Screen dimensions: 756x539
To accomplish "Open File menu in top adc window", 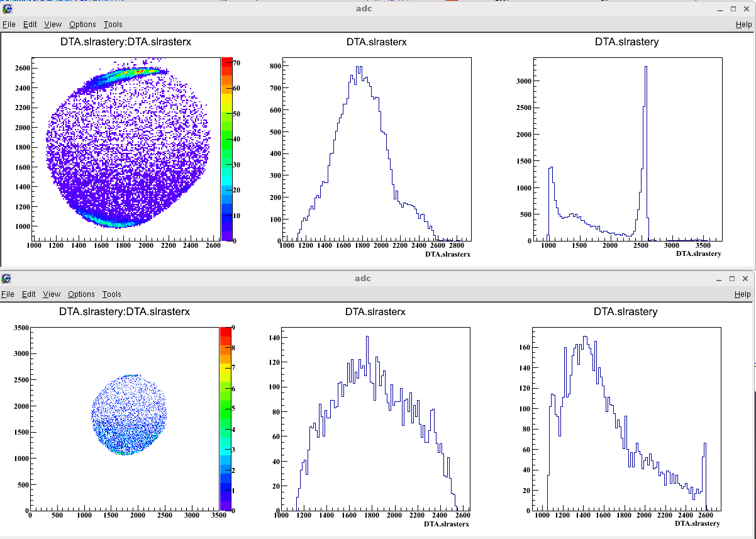I will click(x=8, y=25).
